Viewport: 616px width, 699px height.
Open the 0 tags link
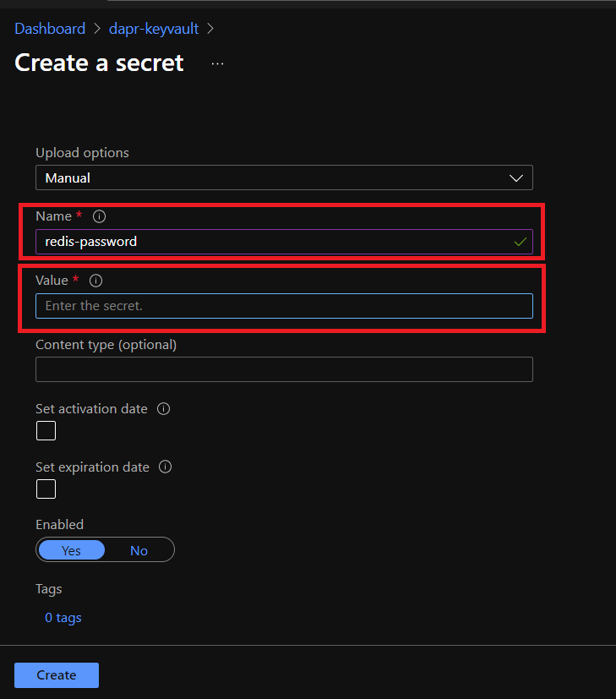point(63,618)
